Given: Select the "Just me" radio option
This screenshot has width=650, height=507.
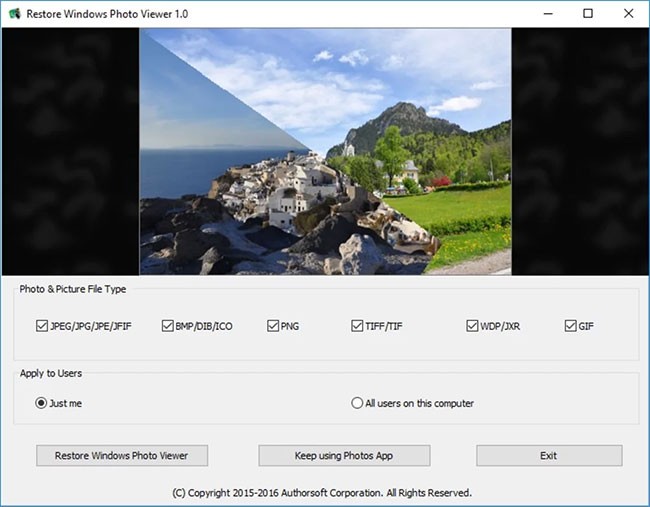Looking at the screenshot, I should pyautogui.click(x=41, y=403).
